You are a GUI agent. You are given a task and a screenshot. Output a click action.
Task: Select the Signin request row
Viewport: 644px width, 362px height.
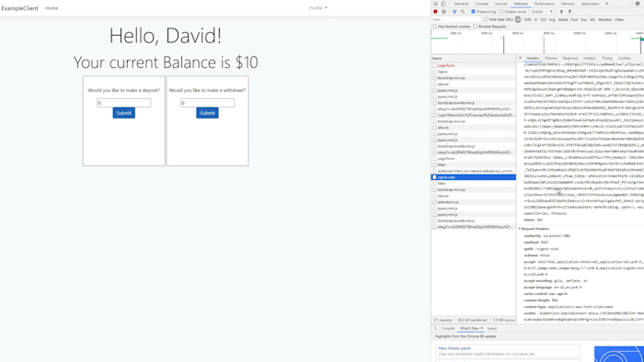click(x=474, y=72)
